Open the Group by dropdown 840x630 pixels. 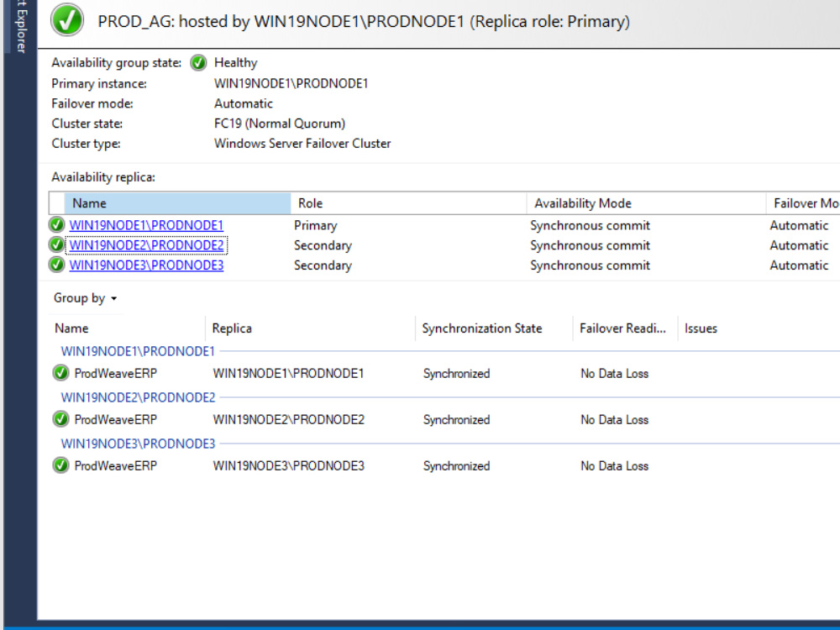click(x=85, y=298)
